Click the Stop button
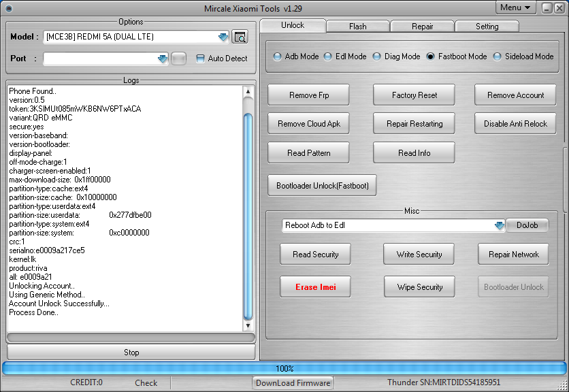Viewport: 569px width, 392px height. [x=131, y=353]
